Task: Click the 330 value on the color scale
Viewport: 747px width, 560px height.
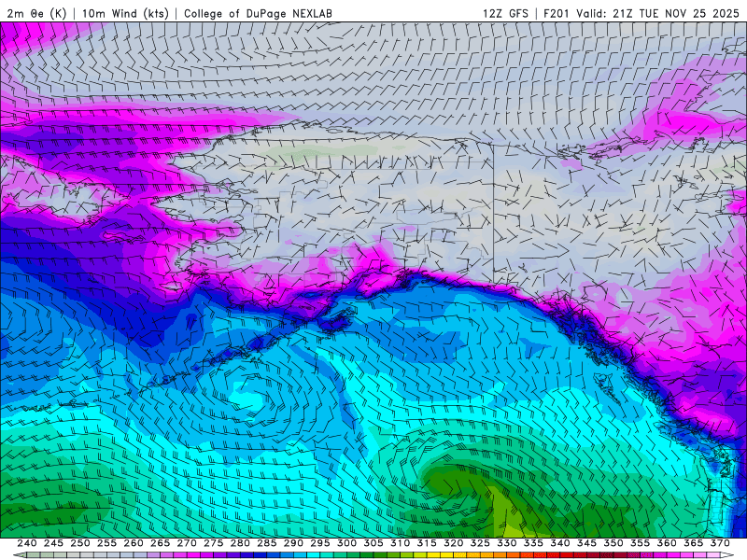Action: [507, 543]
